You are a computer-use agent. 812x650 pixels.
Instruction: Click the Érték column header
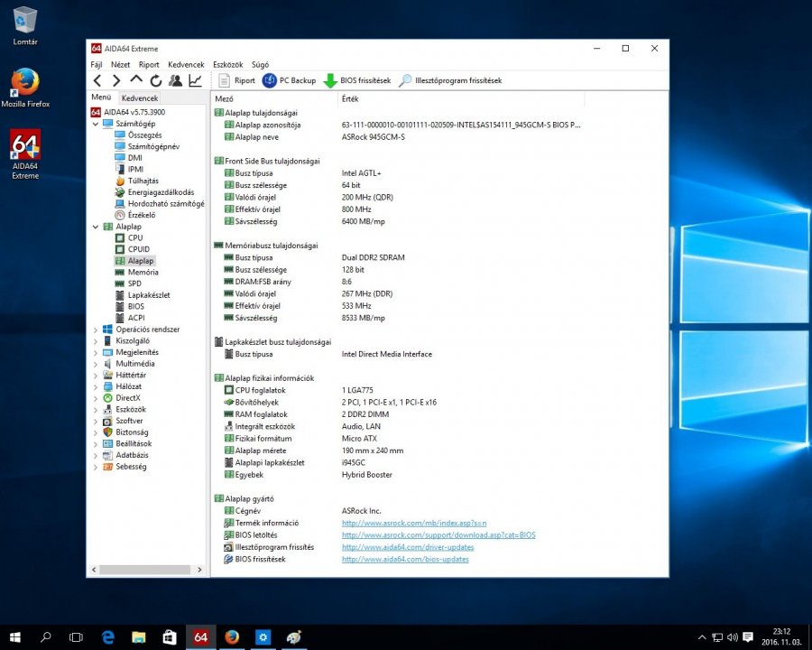point(351,97)
